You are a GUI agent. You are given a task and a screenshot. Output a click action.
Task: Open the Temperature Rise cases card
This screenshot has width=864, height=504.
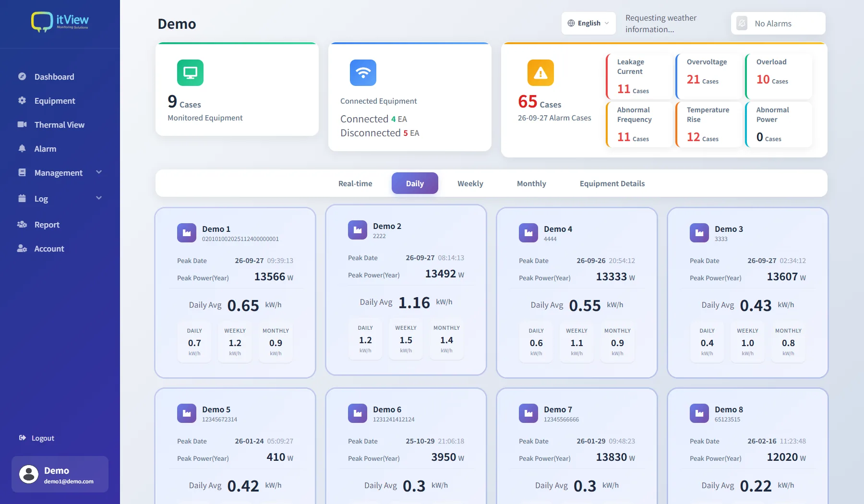709,124
